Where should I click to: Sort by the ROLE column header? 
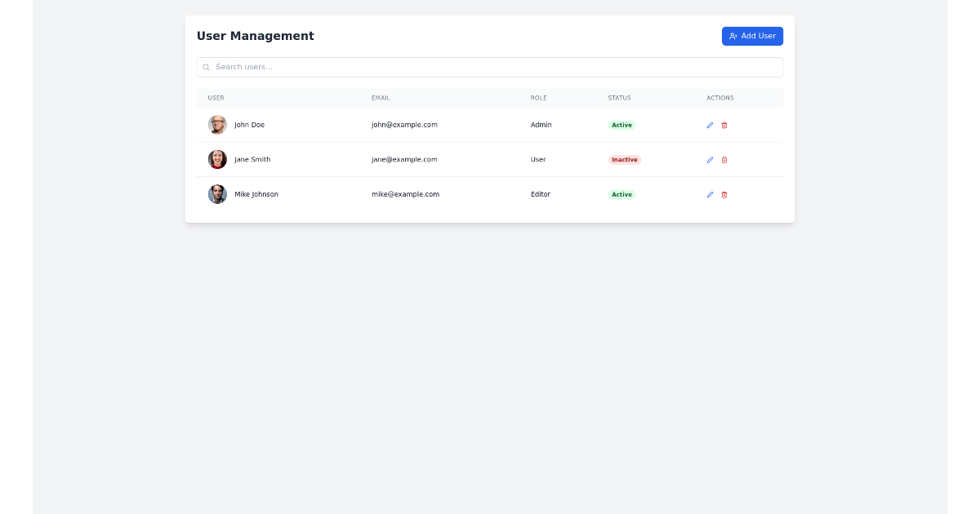click(x=538, y=98)
